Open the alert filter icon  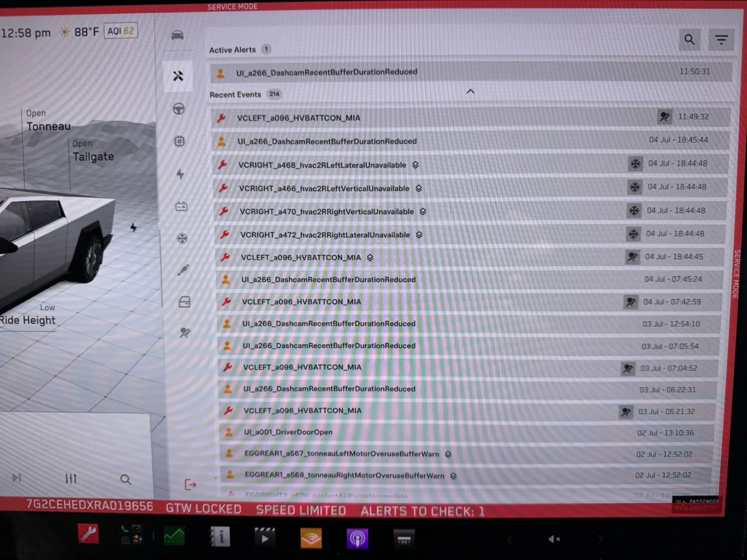721,40
